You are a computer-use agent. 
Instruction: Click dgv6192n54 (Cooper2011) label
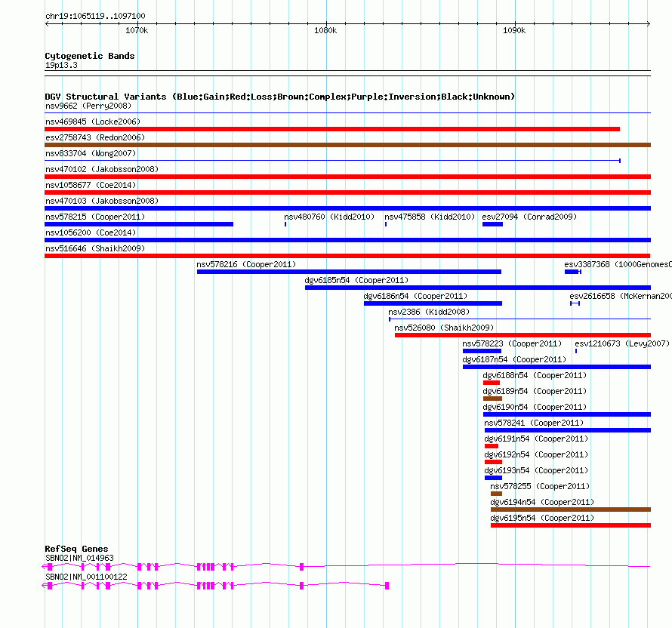[536, 454]
